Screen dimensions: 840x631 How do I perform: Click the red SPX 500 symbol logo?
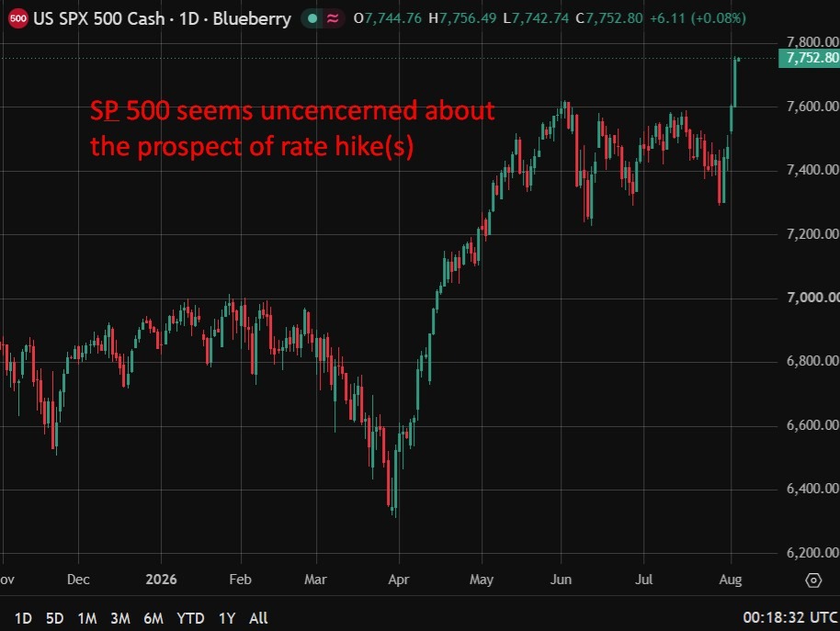17,18
